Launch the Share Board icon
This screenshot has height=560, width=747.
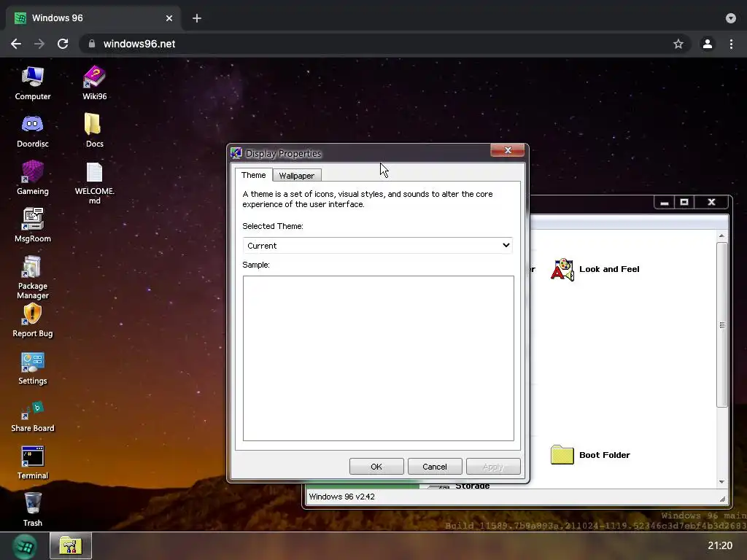tap(32, 416)
